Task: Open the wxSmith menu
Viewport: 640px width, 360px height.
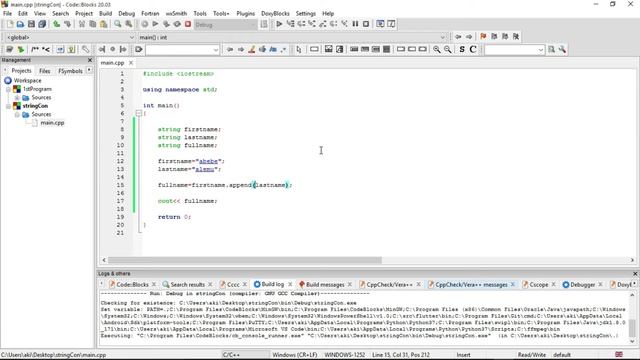Action: pyautogui.click(x=176, y=13)
